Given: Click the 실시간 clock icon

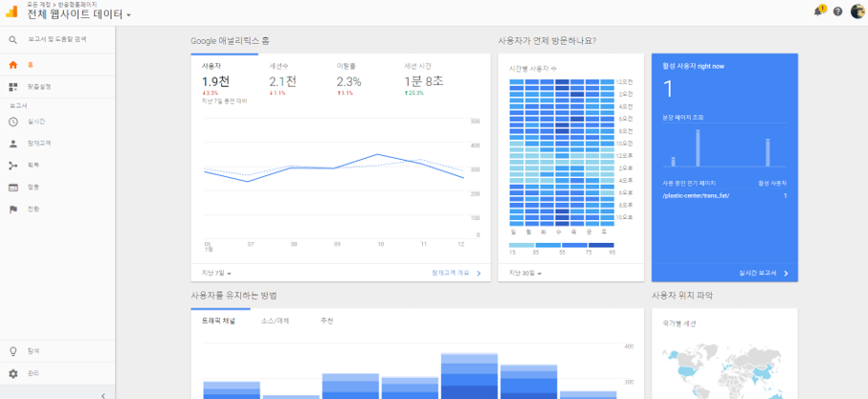Looking at the screenshot, I should [13, 122].
